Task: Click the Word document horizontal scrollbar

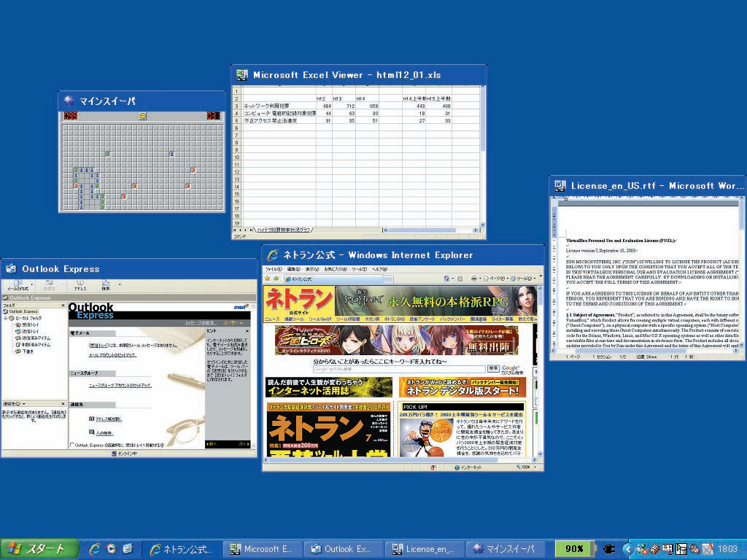Action: pyautogui.click(x=645, y=351)
